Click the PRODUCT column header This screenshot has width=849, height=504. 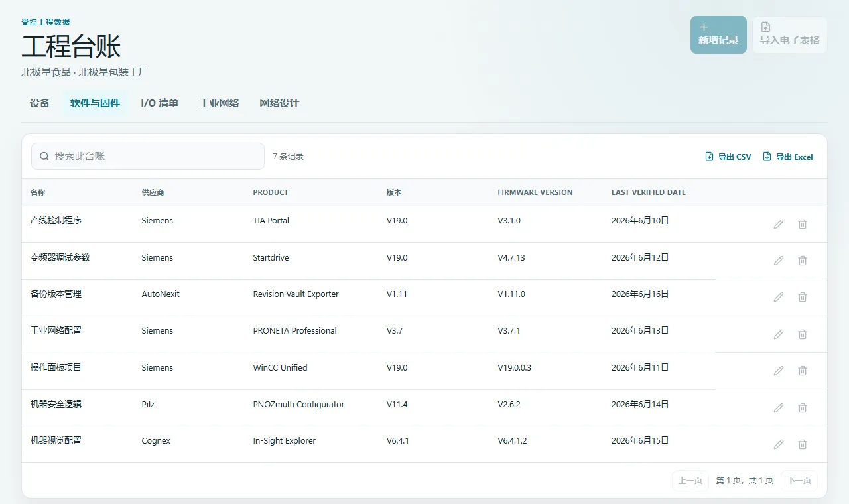click(271, 192)
